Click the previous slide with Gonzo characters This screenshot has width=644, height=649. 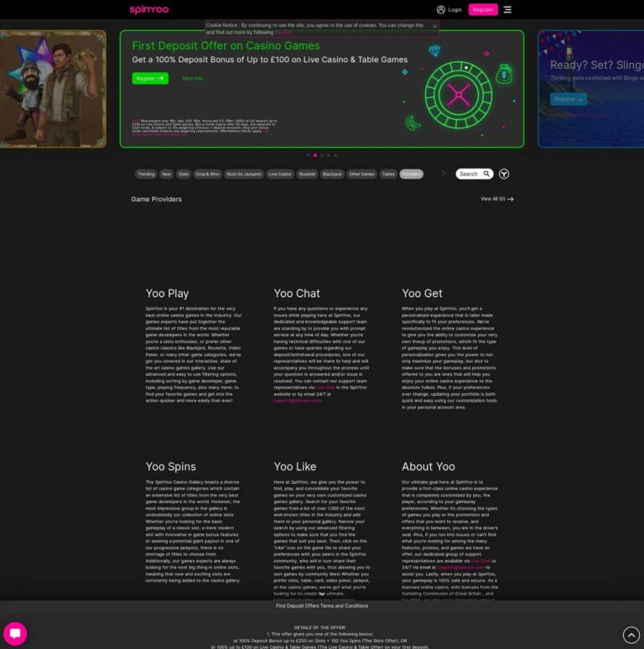pos(53,89)
